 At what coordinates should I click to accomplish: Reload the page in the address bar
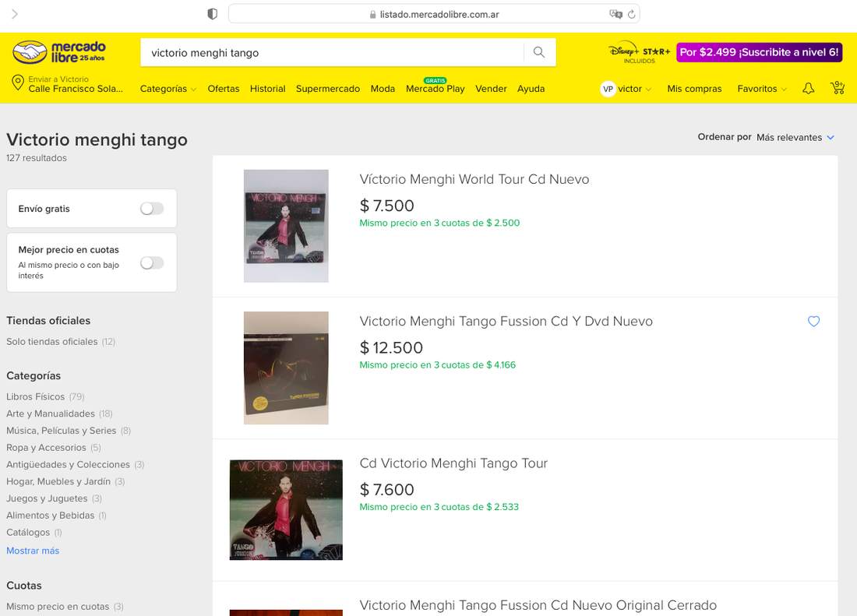tap(631, 14)
